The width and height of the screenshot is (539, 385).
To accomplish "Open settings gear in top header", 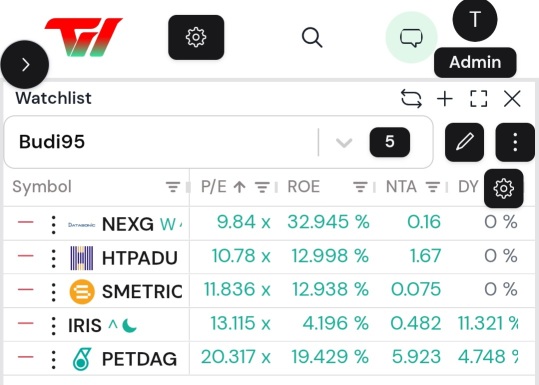I will tap(196, 37).
